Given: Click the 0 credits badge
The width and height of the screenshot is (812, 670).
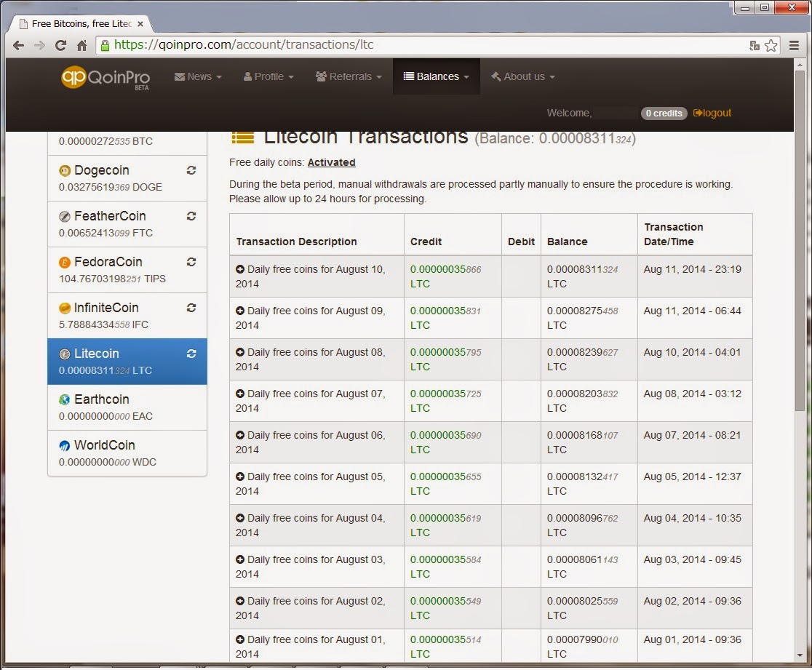Looking at the screenshot, I should (664, 113).
